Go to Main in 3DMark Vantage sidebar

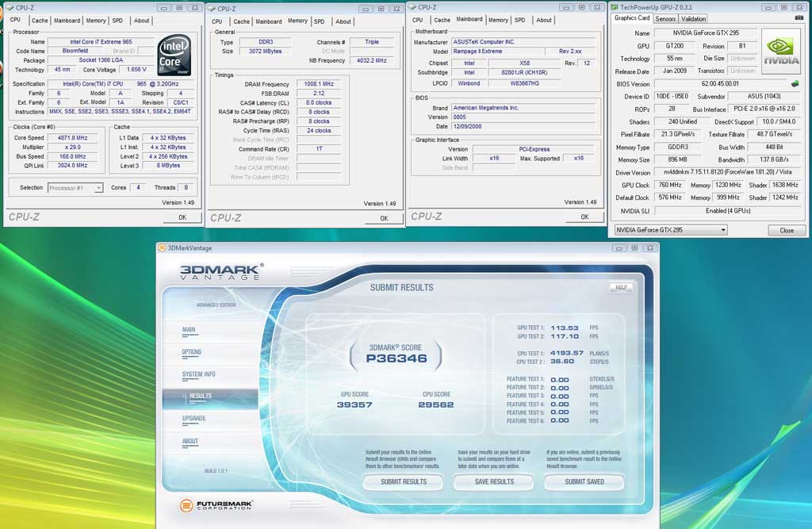coord(189,330)
